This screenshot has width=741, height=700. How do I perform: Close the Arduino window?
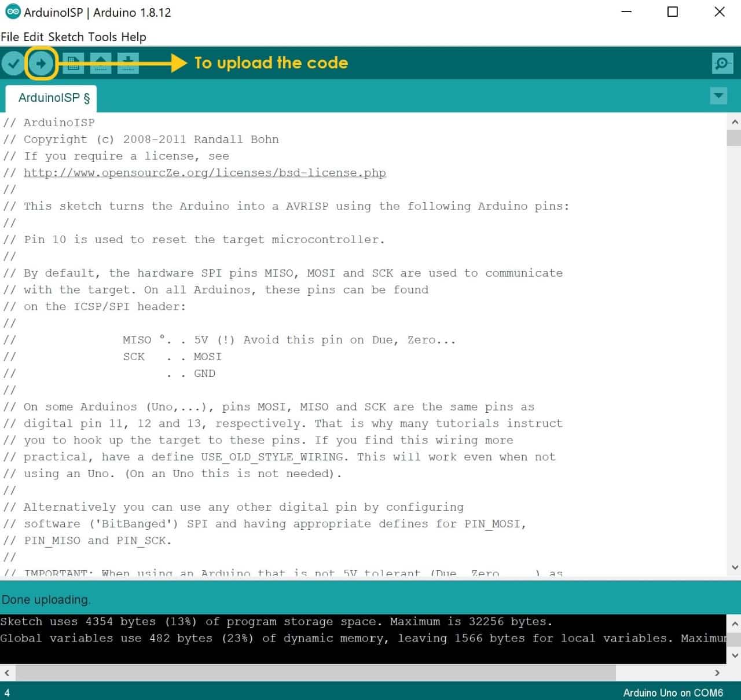click(720, 12)
